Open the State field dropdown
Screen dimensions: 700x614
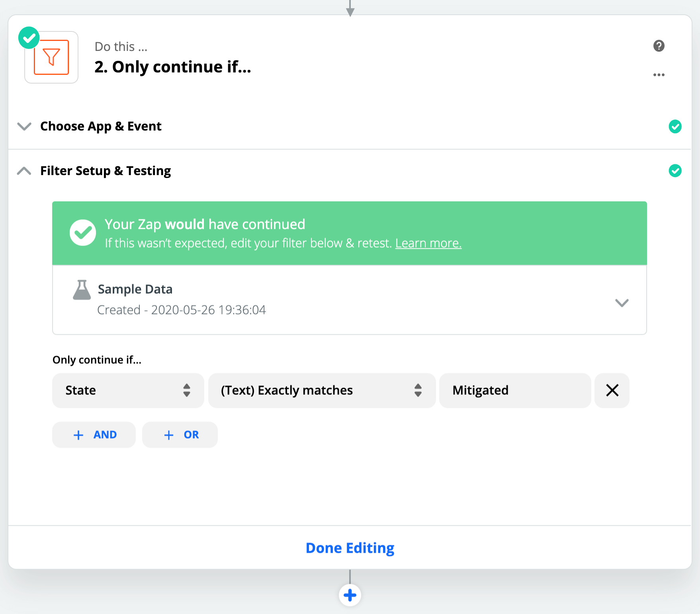(x=128, y=390)
